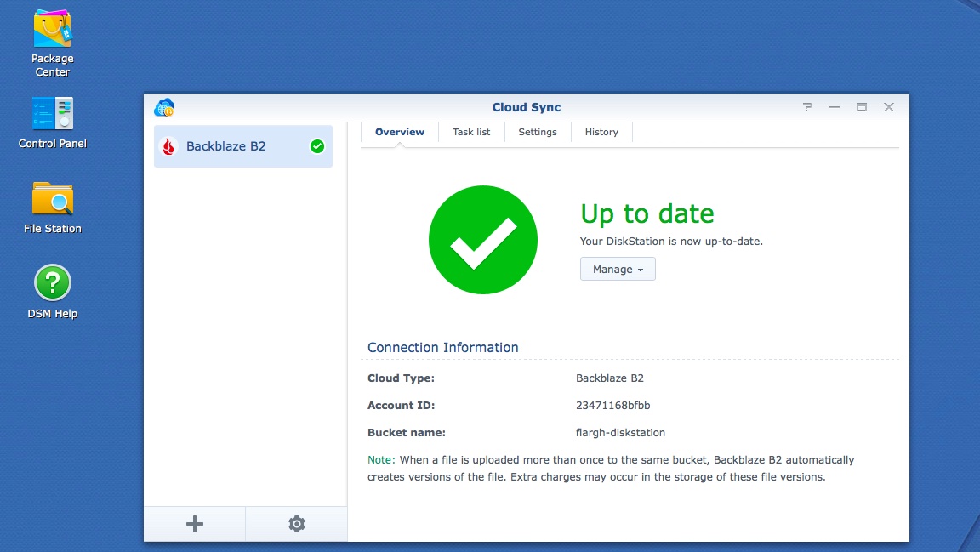Screen dimensions: 980x552
Task: Open the Settings tab
Action: 538,132
